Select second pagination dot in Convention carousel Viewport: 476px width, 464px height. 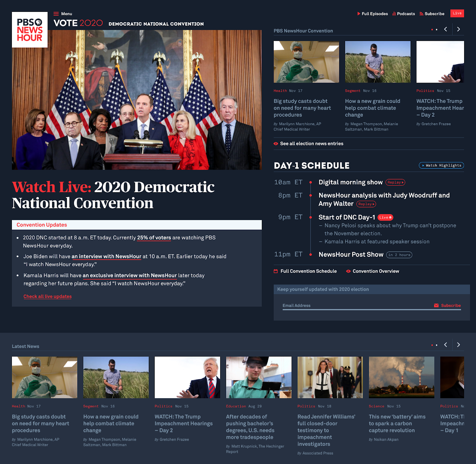click(437, 30)
